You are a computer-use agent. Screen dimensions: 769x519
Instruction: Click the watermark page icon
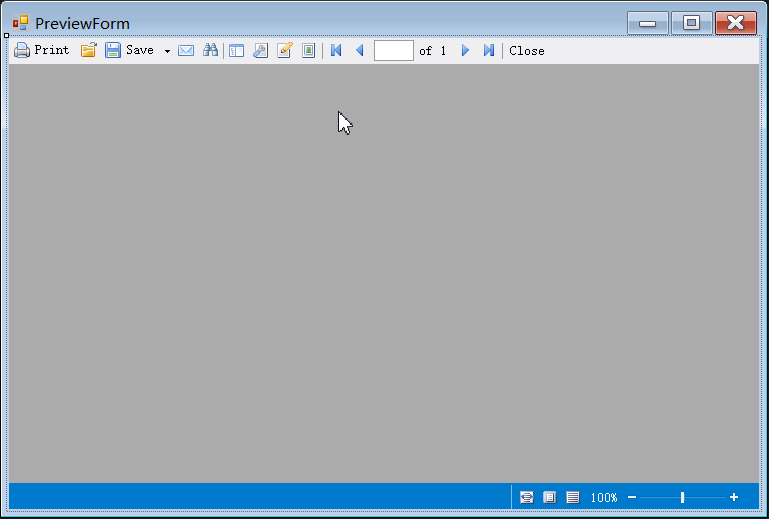click(x=308, y=50)
